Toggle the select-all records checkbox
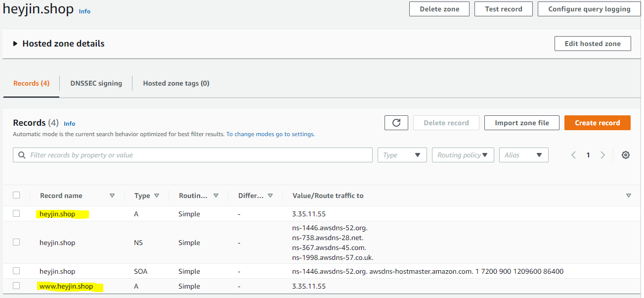Viewport: 644px width, 298px height. (x=16, y=195)
